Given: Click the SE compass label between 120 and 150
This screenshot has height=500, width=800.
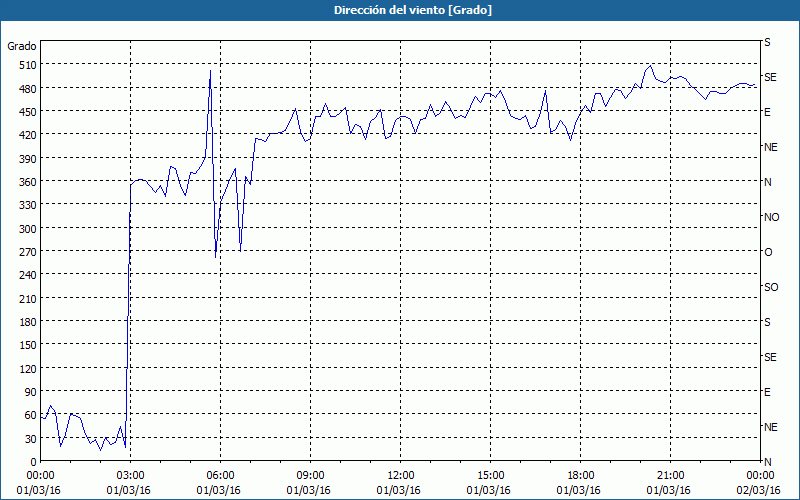Looking at the screenshot, I should 770,358.
